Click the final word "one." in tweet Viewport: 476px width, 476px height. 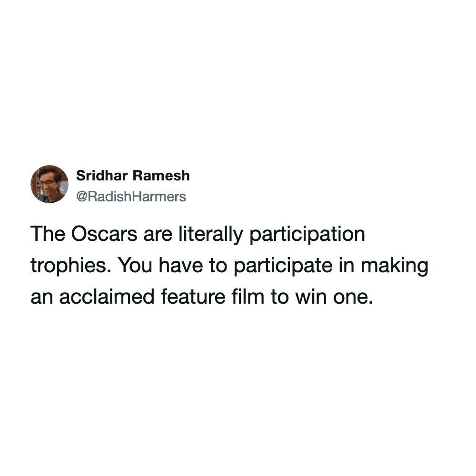[x=353, y=297]
